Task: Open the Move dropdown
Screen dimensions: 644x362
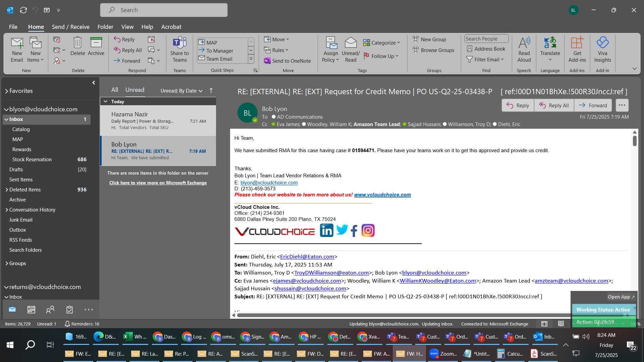Action: pyautogui.click(x=276, y=39)
